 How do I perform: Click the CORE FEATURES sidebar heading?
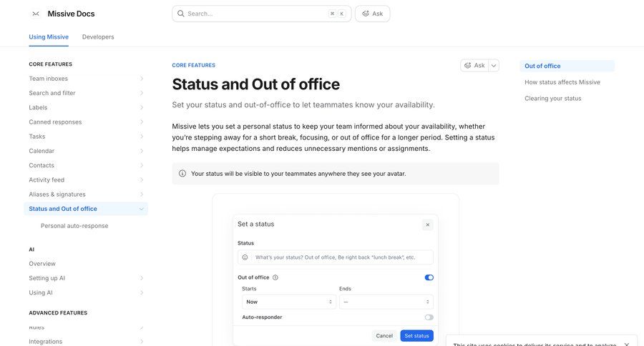(x=51, y=64)
